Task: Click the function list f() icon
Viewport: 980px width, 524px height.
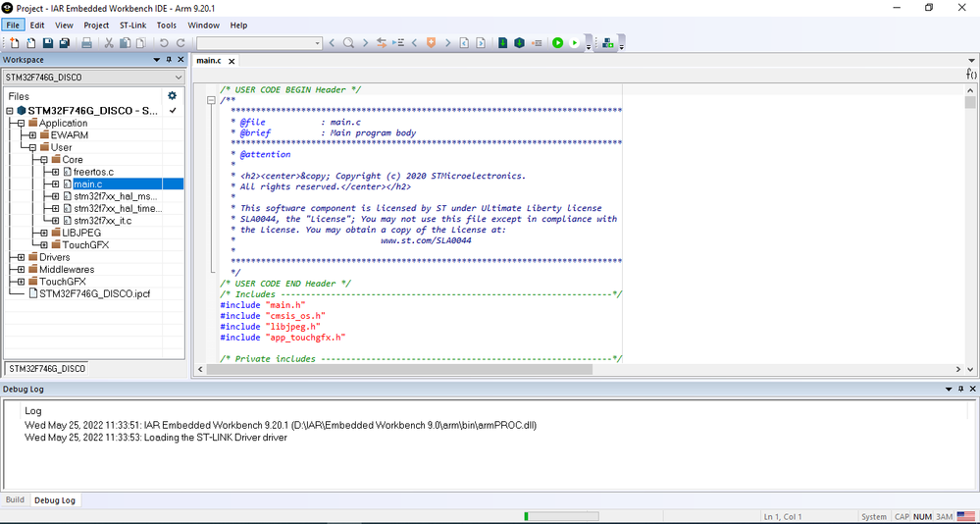Action: click(971, 74)
